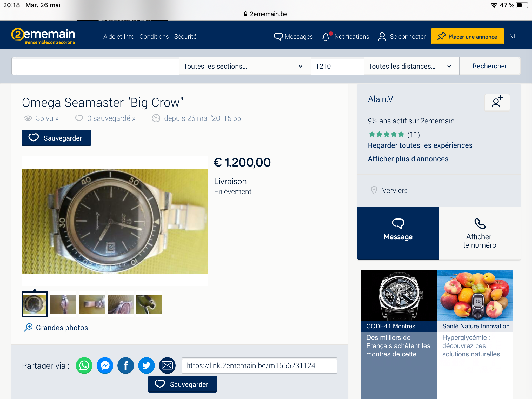Share listing via WhatsApp icon
Screen dimensions: 532x399
(x=84, y=365)
